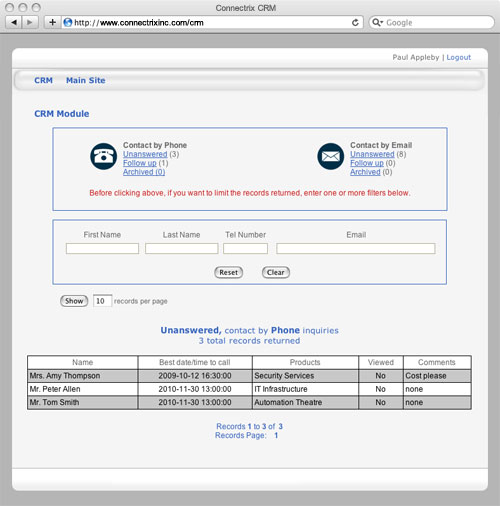
Task: Open the CRM menu item
Action: pos(43,80)
